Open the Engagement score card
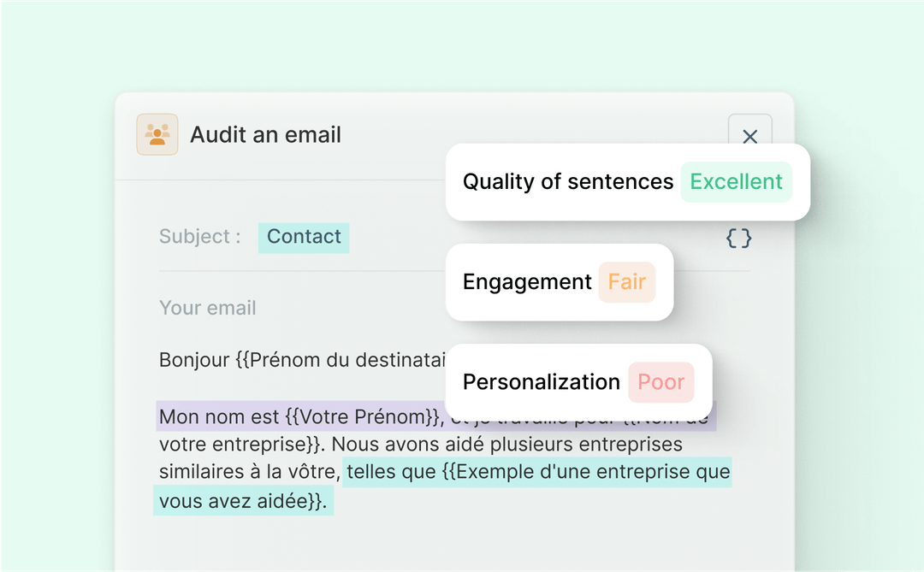 [x=560, y=282]
